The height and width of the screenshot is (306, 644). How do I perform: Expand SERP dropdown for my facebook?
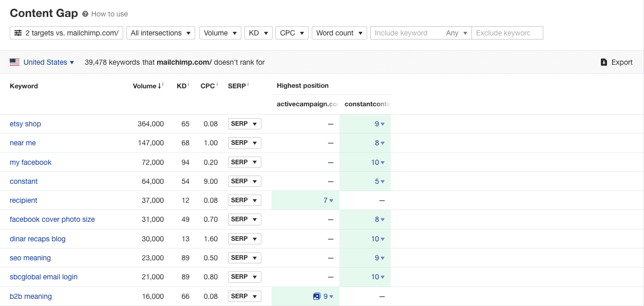[244, 162]
